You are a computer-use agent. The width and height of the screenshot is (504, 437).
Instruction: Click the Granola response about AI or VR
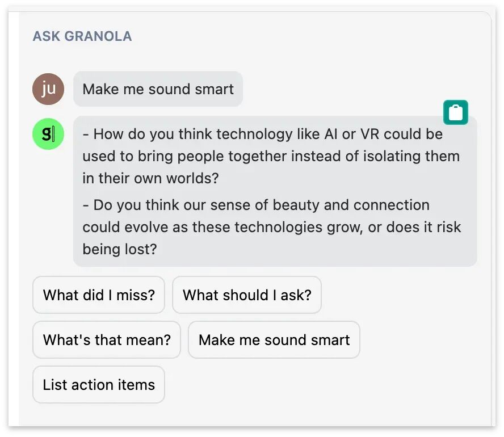271,156
